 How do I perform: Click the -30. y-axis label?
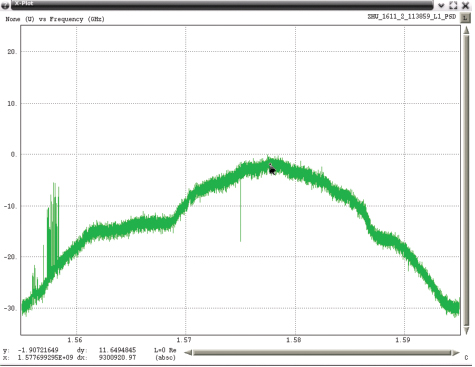click(x=11, y=308)
